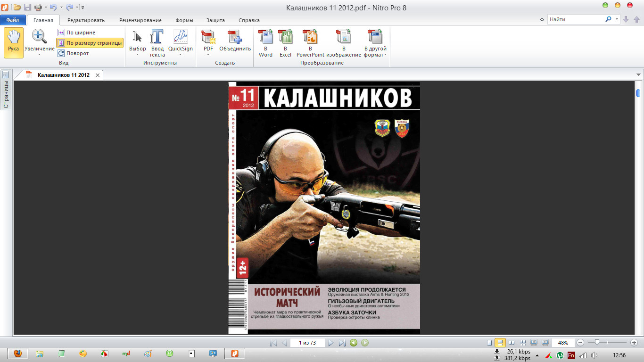Click the Print quick access icon

[x=38, y=7]
